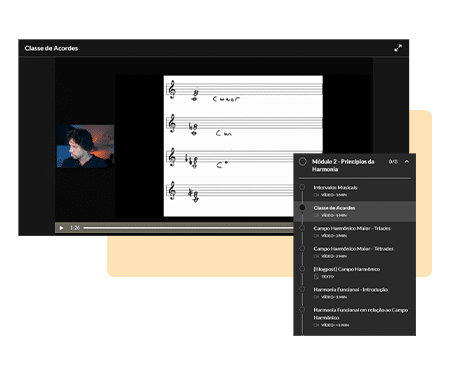Viewport: 450px width, 375px height.
Task: Seek along the video progress bar
Action: coord(188,228)
